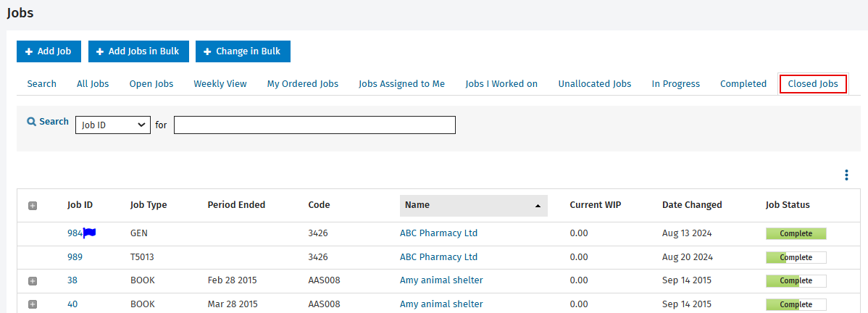Open ABC Pharmacy Ltd for job 989

coord(438,257)
